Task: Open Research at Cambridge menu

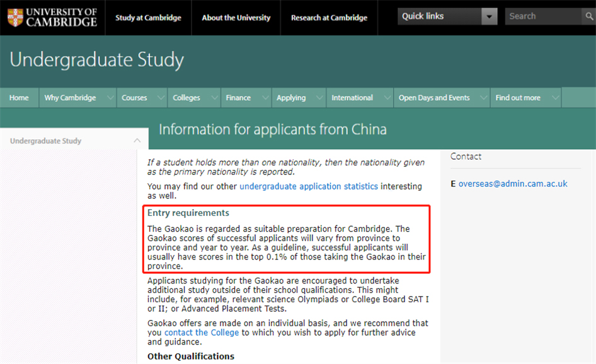Action: click(x=329, y=18)
